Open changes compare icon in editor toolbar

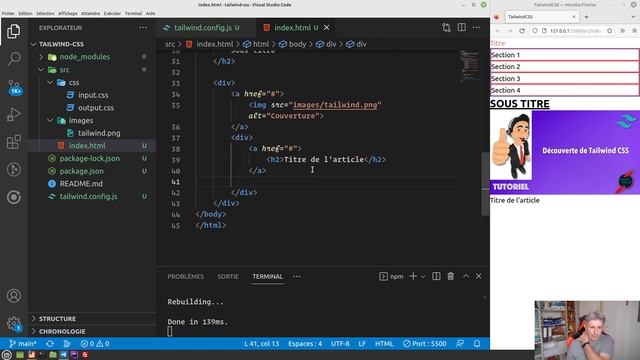(x=446, y=27)
